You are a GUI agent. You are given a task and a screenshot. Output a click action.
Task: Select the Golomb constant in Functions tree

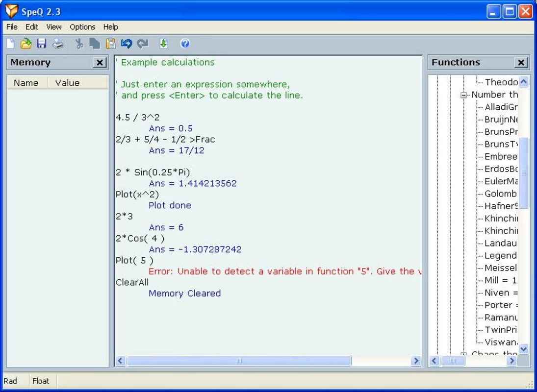coord(501,194)
